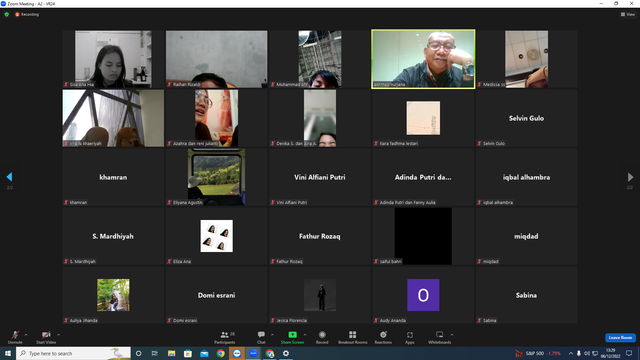Click Eliza Ana's profile picture
Screen dimensions: 640x360
(216, 236)
